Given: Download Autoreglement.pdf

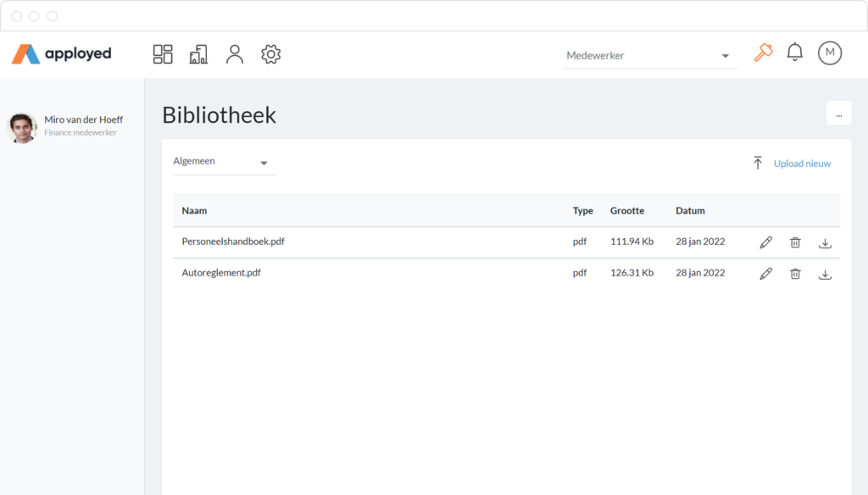Looking at the screenshot, I should [825, 274].
